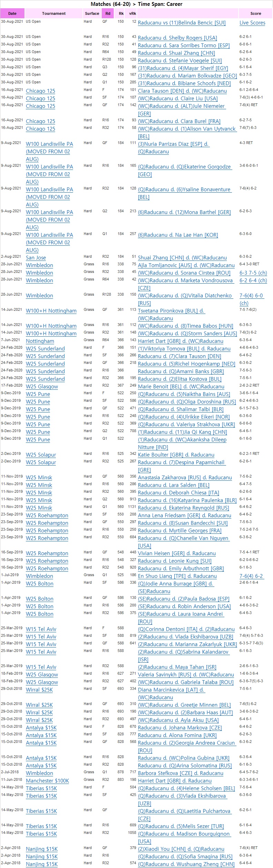Open Marie Benoit d. Raducanu match
The height and width of the screenshot is (868, 273).
pyautogui.click(x=181, y=387)
